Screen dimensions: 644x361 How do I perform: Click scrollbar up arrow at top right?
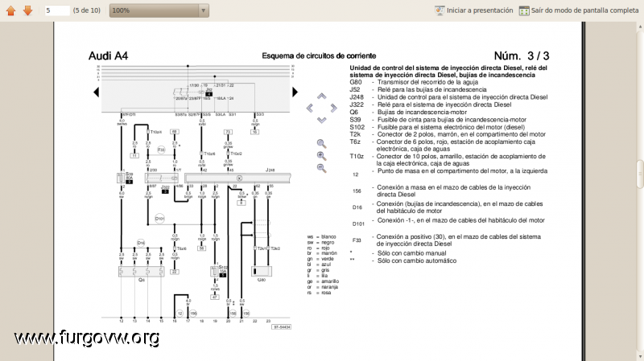[x=640, y=27]
